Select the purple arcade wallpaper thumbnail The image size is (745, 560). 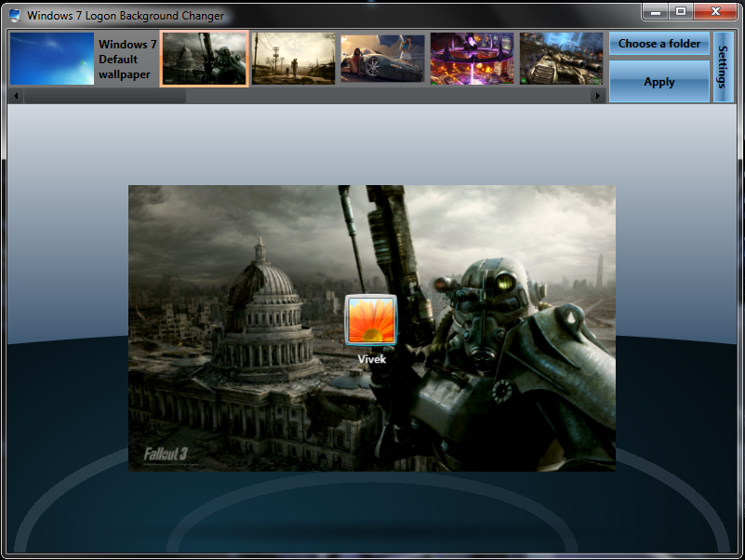point(472,58)
